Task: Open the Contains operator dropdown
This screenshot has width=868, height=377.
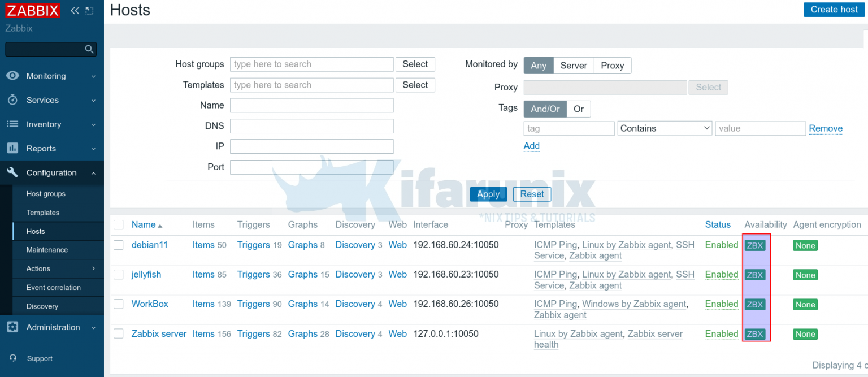Action: 665,128
